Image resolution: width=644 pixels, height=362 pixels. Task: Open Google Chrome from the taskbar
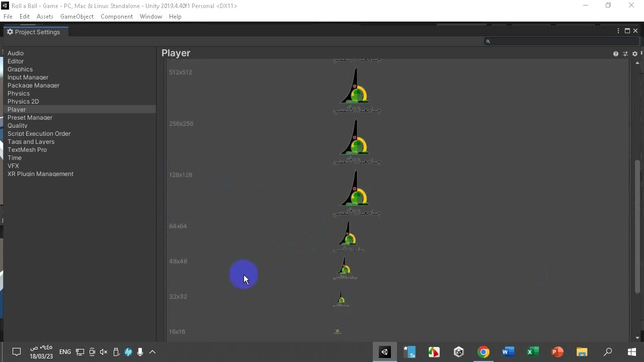(x=484, y=352)
